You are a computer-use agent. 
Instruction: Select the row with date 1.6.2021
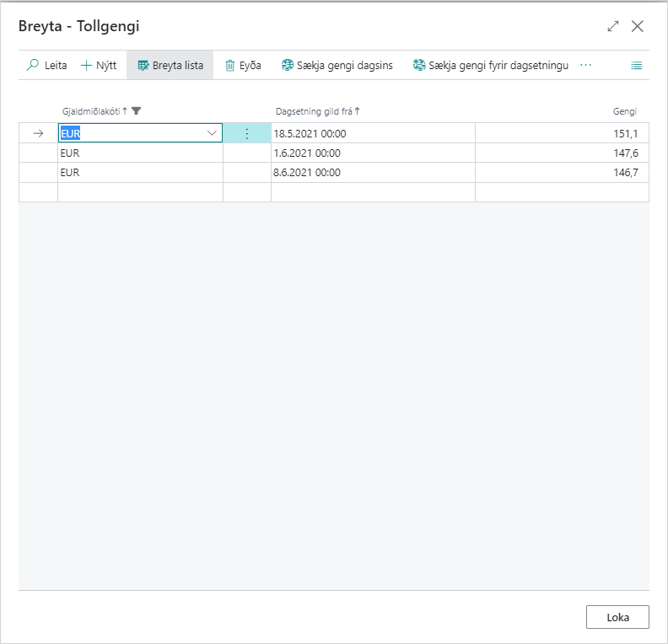[x=38, y=153]
